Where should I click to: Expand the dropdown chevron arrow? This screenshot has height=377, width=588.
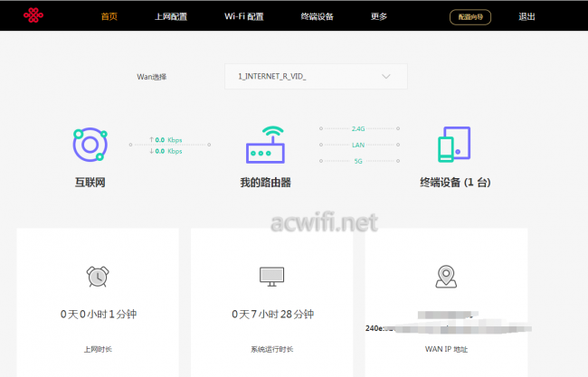pyautogui.click(x=386, y=77)
